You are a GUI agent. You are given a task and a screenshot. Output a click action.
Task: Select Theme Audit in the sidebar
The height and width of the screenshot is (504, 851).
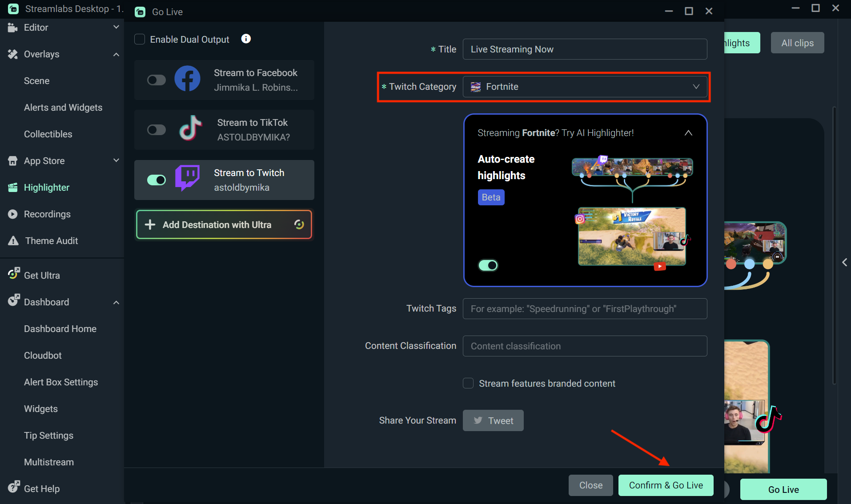pyautogui.click(x=51, y=240)
